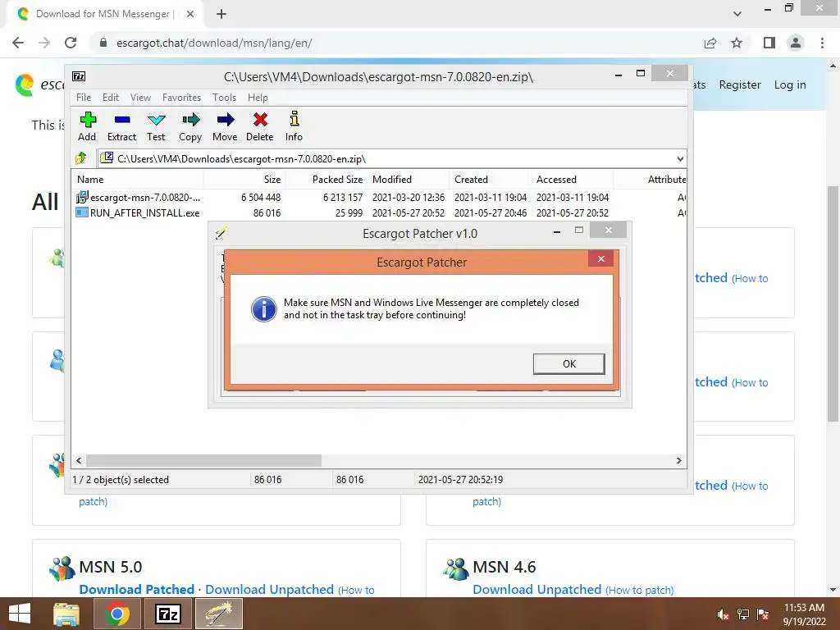This screenshot has height=630, width=840.
Task: Click the Escargot site logo
Action: tap(25, 84)
